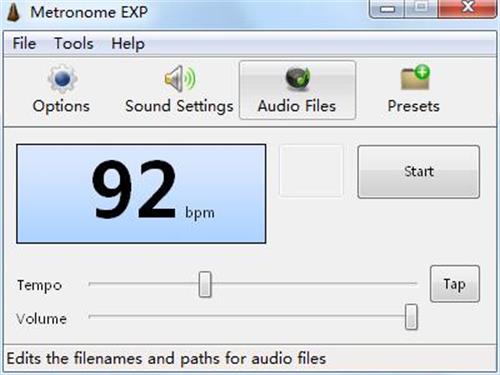500x375 pixels.
Task: Click the Tempo slider handle
Action: pos(205,284)
